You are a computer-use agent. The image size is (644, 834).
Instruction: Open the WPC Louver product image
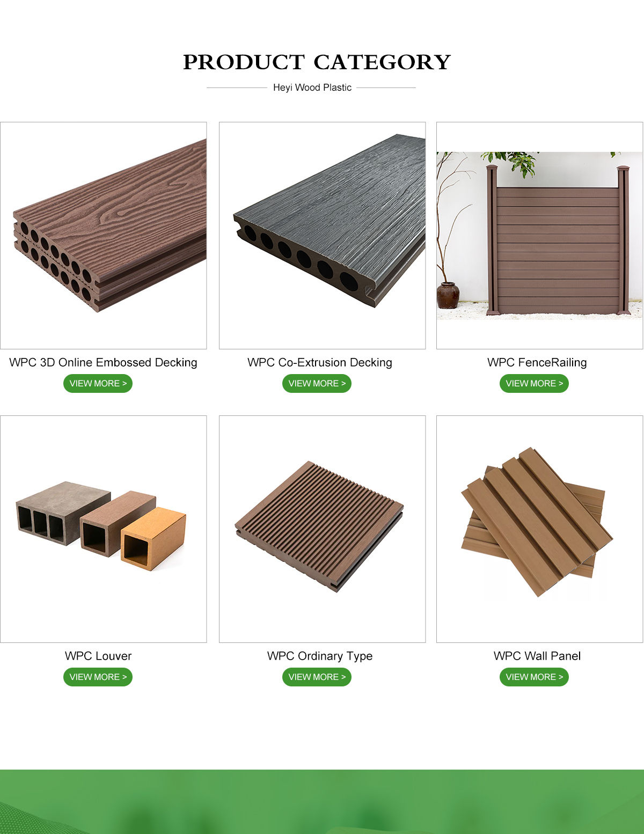[103, 529]
